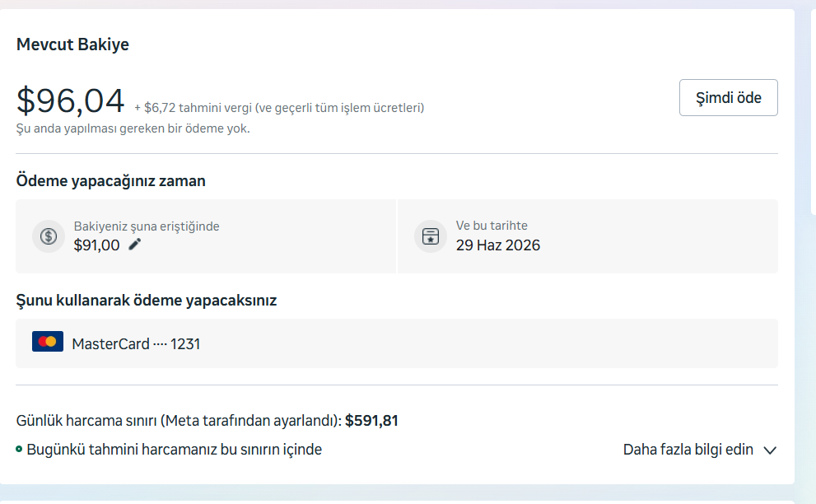Click the Bugünkü tahmini harcamanız status text

[x=175, y=450]
